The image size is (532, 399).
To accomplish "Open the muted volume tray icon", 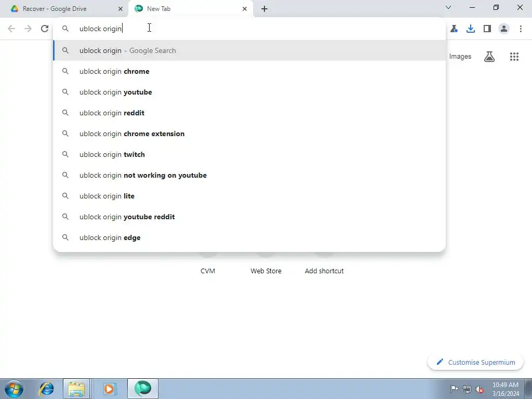I will (x=480, y=389).
